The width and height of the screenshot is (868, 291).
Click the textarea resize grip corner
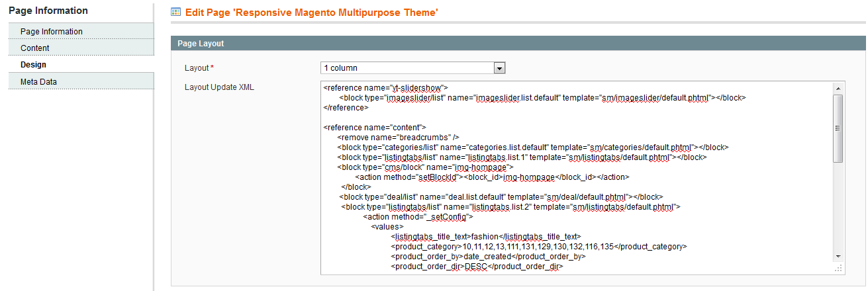pyautogui.click(x=838, y=268)
